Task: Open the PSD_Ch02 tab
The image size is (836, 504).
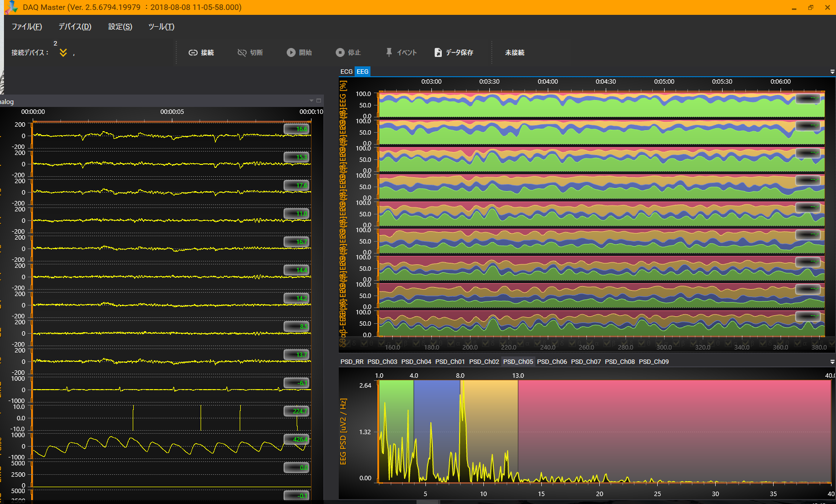Action: point(484,362)
